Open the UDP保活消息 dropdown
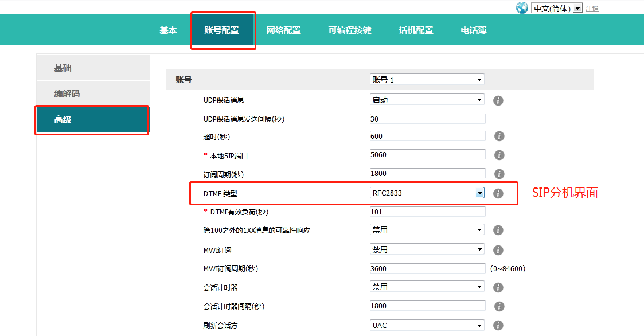Screen dimensions: 644x336 [x=427, y=100]
